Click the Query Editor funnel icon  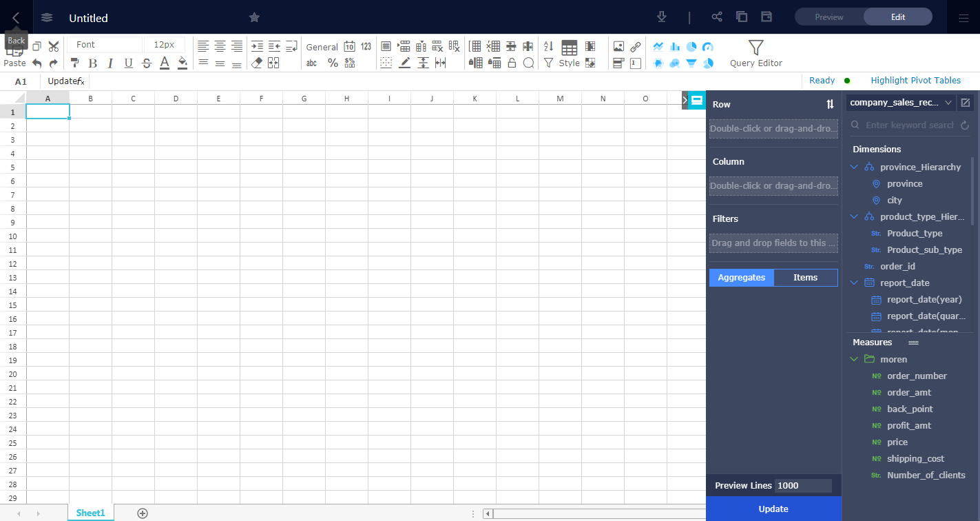click(x=755, y=48)
